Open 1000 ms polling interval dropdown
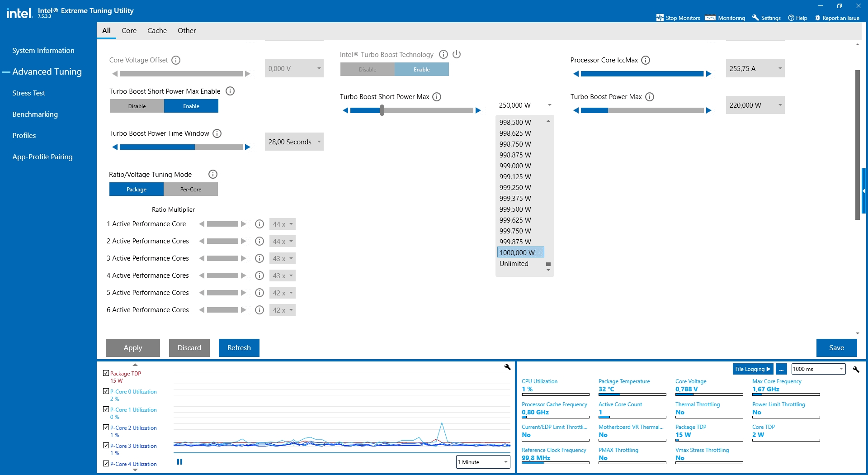The image size is (868, 475). coord(818,369)
